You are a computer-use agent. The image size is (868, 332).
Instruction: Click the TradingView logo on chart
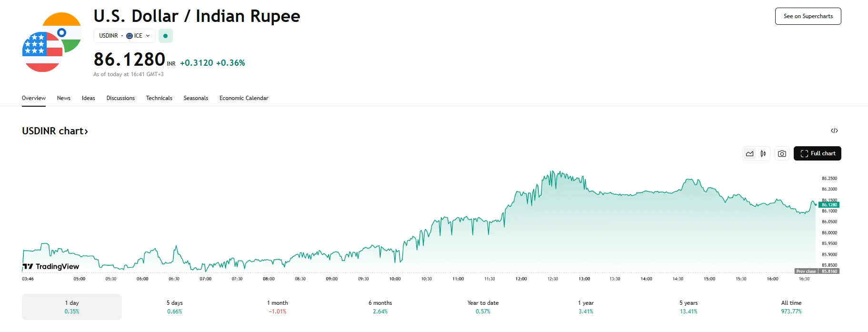(51, 266)
